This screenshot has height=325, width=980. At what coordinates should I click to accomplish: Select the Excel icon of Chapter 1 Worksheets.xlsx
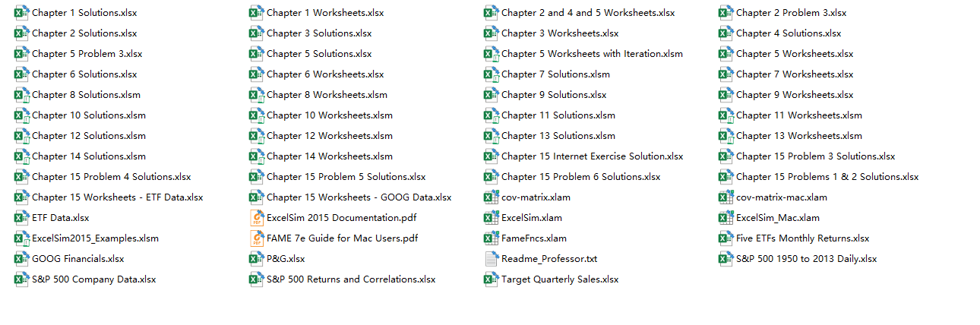point(256,13)
